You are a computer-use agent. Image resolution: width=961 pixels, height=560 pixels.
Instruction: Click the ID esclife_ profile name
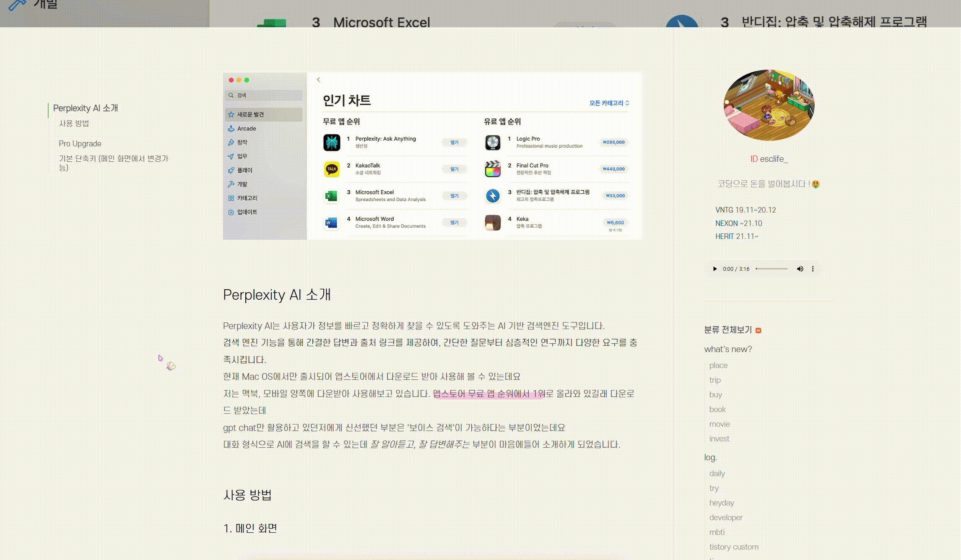[x=769, y=159]
